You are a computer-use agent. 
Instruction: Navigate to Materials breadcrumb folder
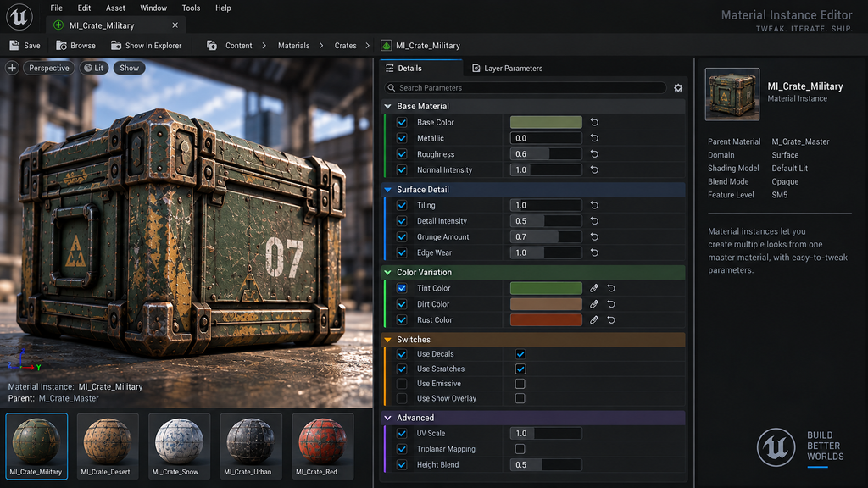[293, 46]
